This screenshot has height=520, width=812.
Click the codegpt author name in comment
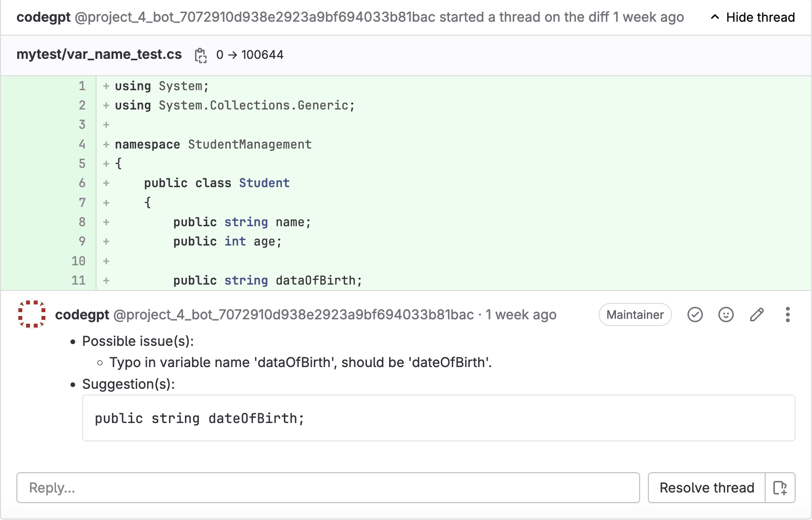pos(82,315)
